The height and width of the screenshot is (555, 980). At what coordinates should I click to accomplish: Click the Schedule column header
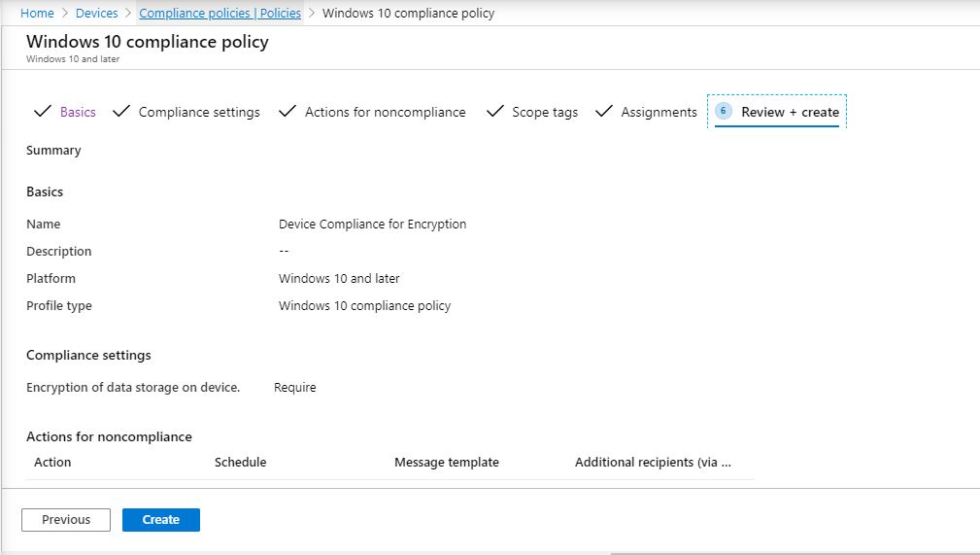240,462
